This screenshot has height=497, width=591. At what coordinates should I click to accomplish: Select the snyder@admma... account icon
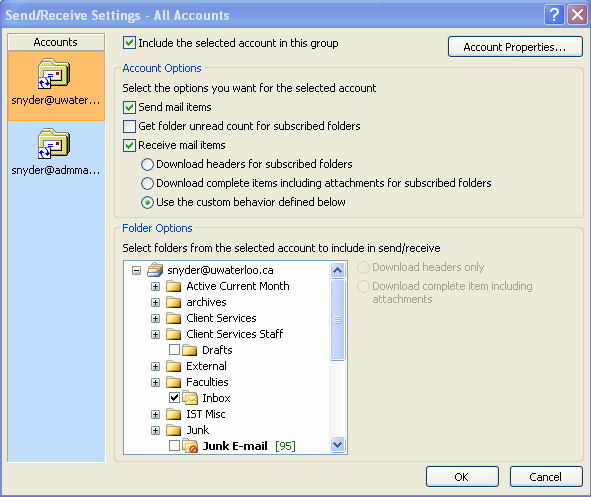pos(54,144)
